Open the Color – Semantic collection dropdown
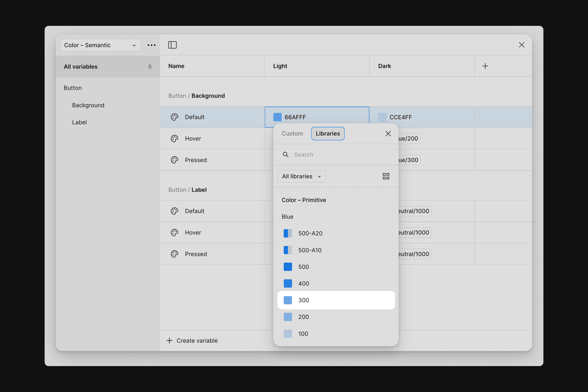This screenshot has height=392, width=588. click(100, 45)
